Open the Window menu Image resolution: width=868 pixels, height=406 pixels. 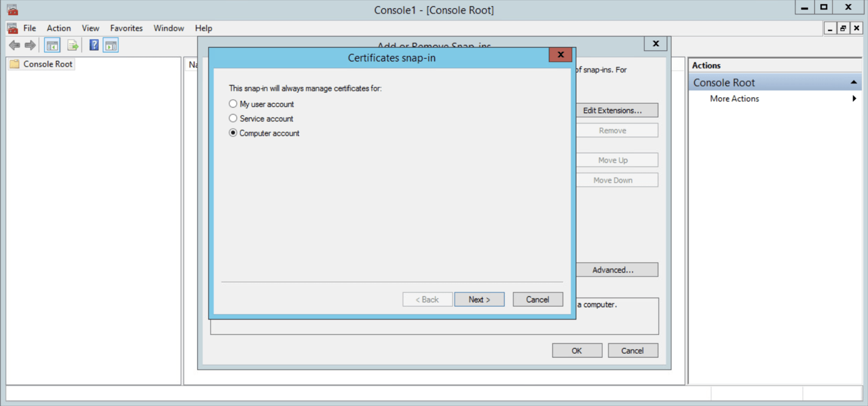pos(168,28)
